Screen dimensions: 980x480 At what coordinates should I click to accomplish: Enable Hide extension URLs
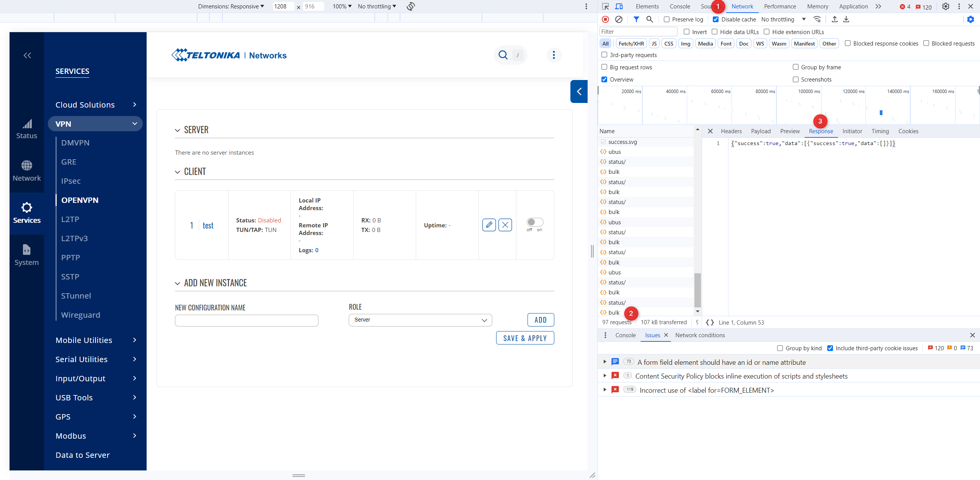pos(766,32)
